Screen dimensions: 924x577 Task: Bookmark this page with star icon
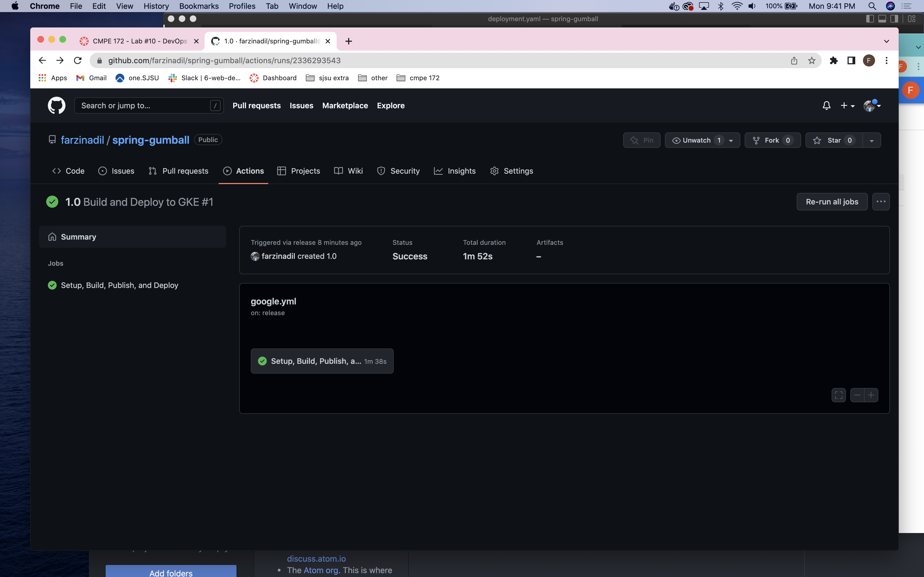[x=811, y=61]
